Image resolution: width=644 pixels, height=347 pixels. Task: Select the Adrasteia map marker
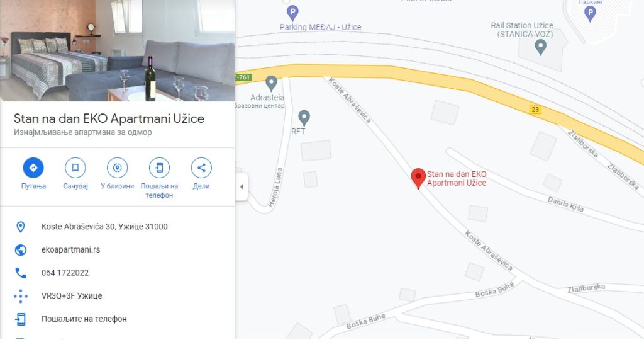tap(271, 84)
